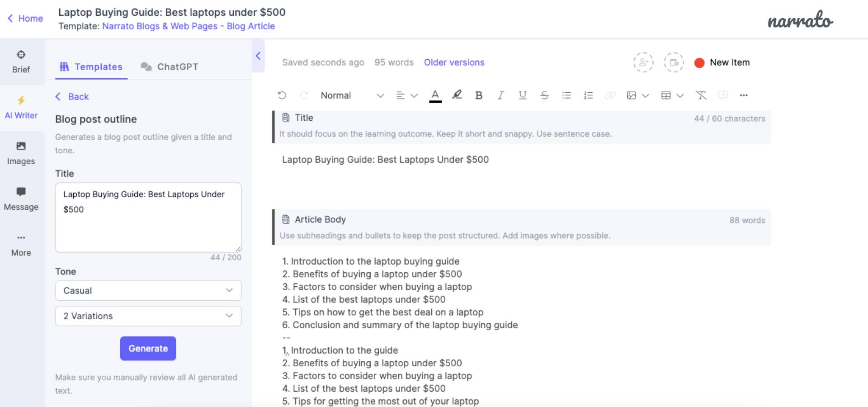Open the Tone dropdown set to Casual
This screenshot has width=868, height=407.
148,291
